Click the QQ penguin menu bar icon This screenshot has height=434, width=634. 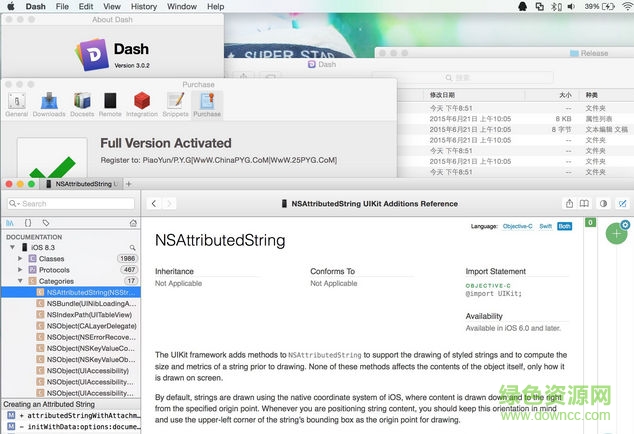coord(522,6)
